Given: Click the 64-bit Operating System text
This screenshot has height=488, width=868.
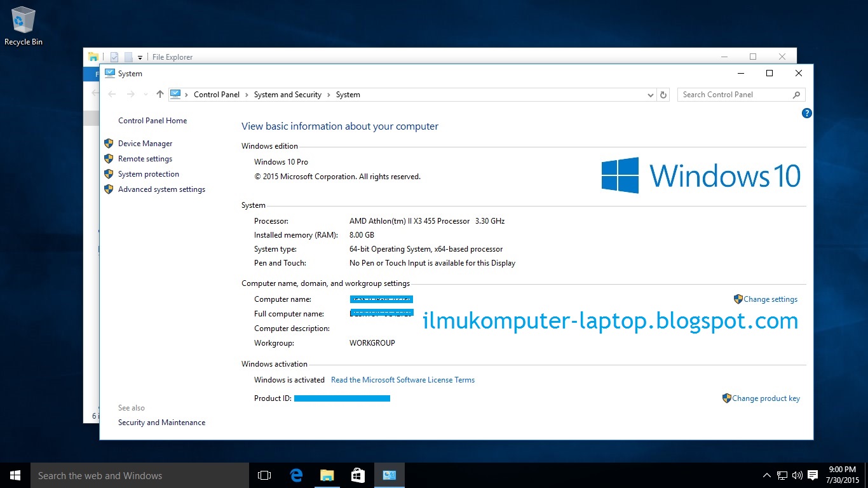Looking at the screenshot, I should (x=426, y=249).
